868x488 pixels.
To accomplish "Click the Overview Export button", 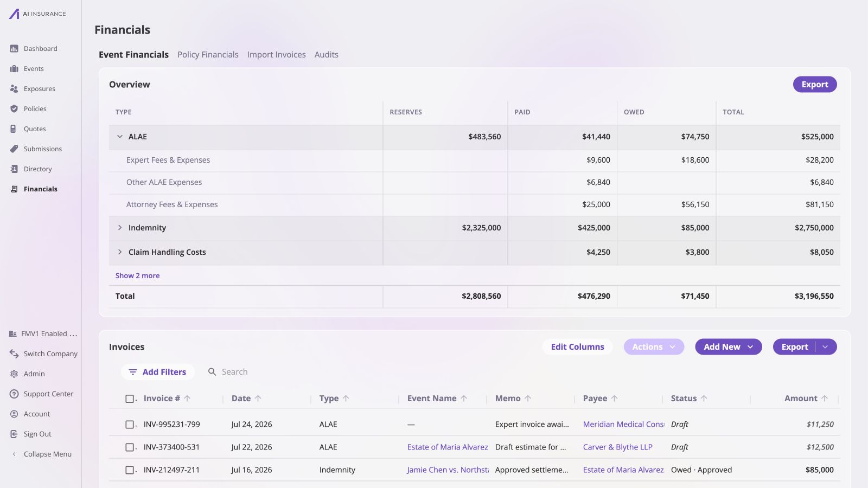I will [815, 85].
